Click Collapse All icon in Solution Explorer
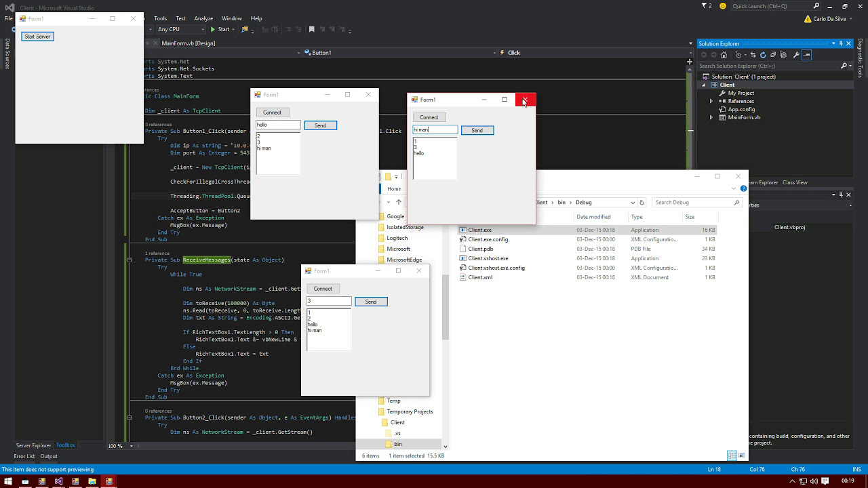Screen dimensions: 868x488 pyautogui.click(x=772, y=55)
